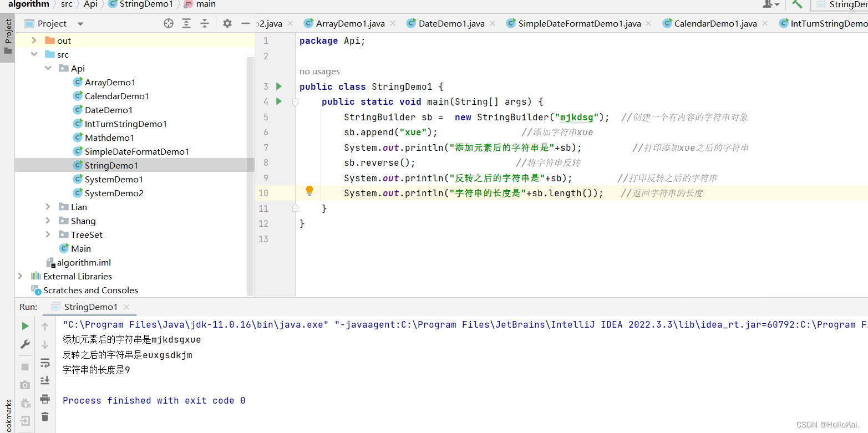Close the StringDemo1 Run tab
This screenshot has height=433, width=868.
126,307
